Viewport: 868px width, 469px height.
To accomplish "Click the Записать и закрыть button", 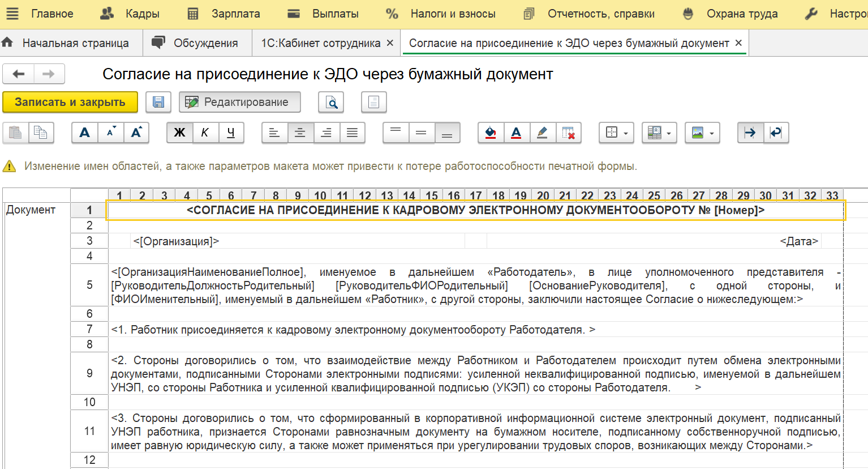I will [x=70, y=102].
